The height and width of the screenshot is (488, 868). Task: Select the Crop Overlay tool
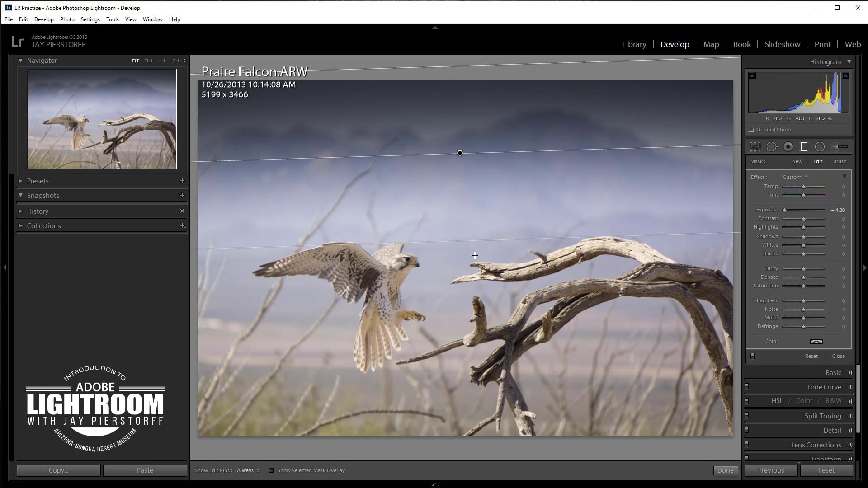click(755, 147)
